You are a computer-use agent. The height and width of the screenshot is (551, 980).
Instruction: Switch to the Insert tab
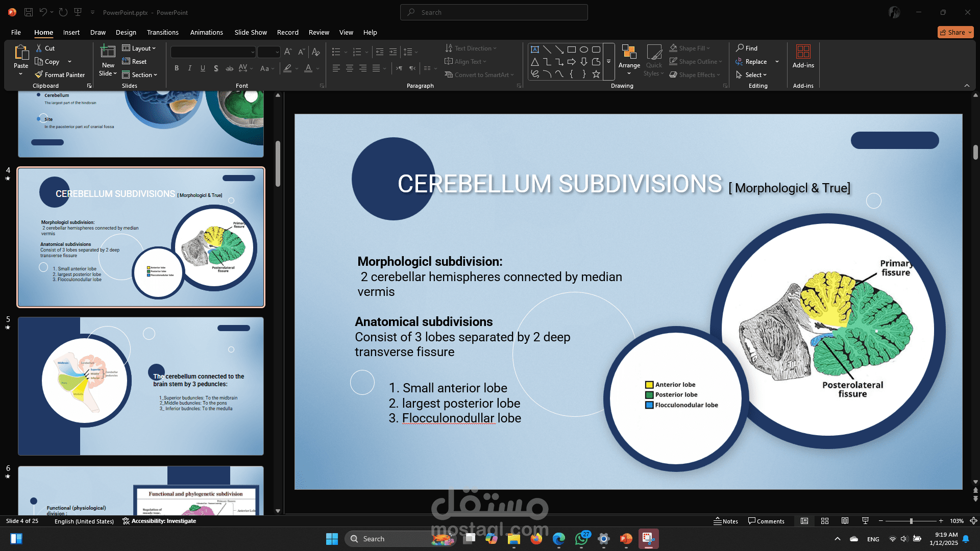(x=71, y=32)
